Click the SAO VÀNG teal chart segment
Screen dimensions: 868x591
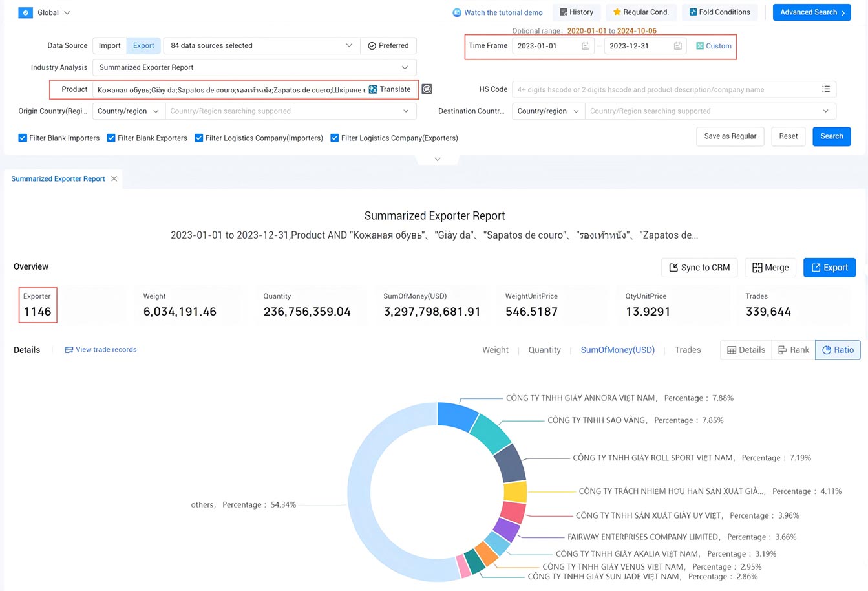pos(491,435)
